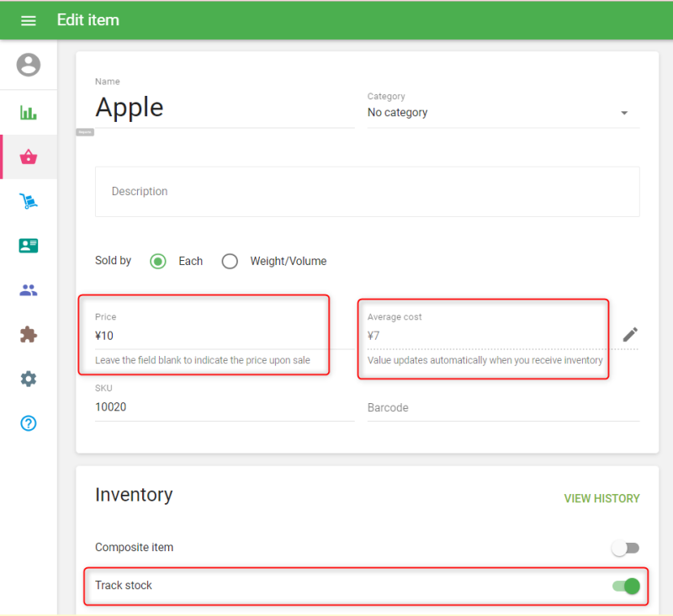Open the Help question mark icon
The width and height of the screenshot is (673, 616).
pyautogui.click(x=29, y=423)
